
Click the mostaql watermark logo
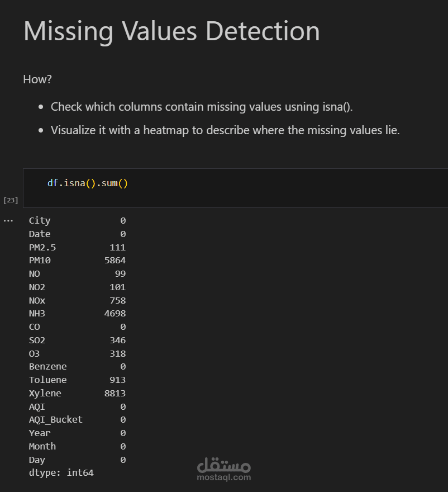(x=224, y=464)
